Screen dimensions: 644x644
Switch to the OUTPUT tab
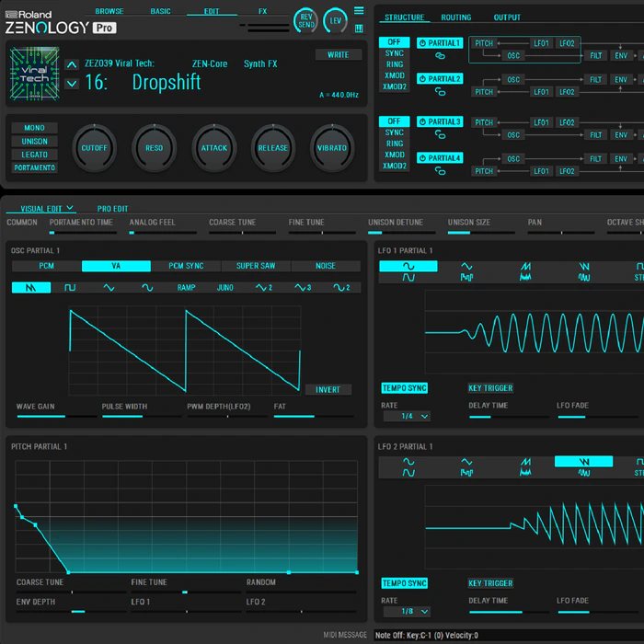pos(507,17)
